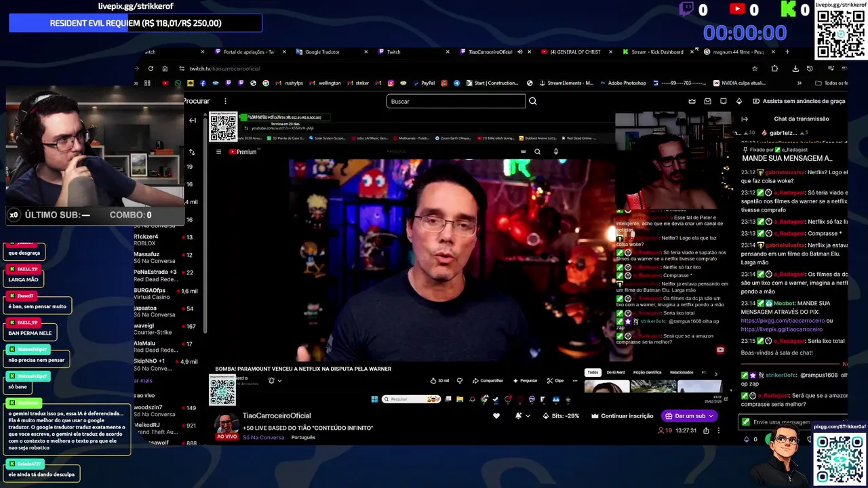Open stream more options vertical dots

[719, 430]
